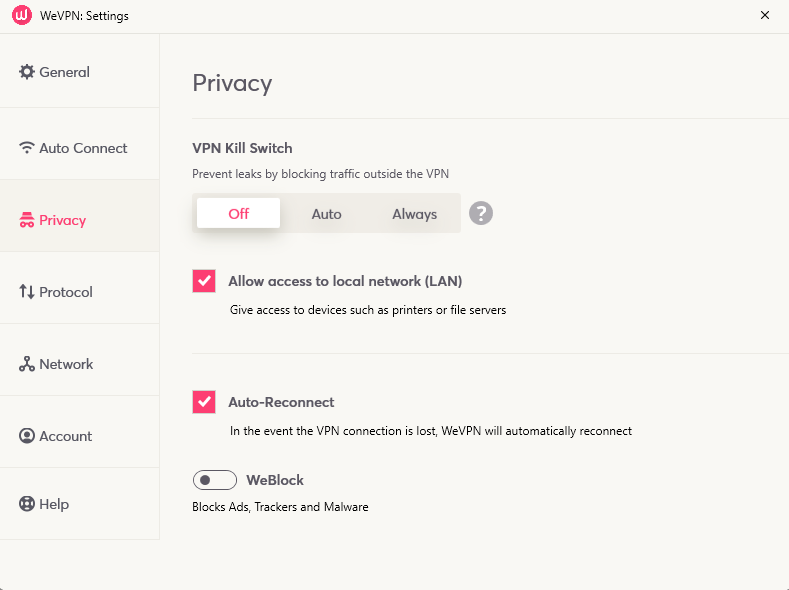The height and width of the screenshot is (590, 789).
Task: Click 'Blocks Ads, Trackers and Malware' text
Action: (280, 507)
